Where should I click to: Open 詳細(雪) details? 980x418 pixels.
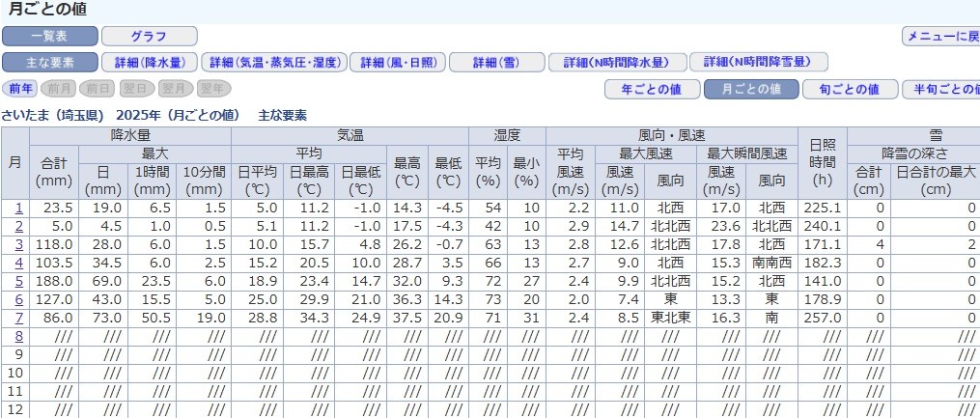495,63
